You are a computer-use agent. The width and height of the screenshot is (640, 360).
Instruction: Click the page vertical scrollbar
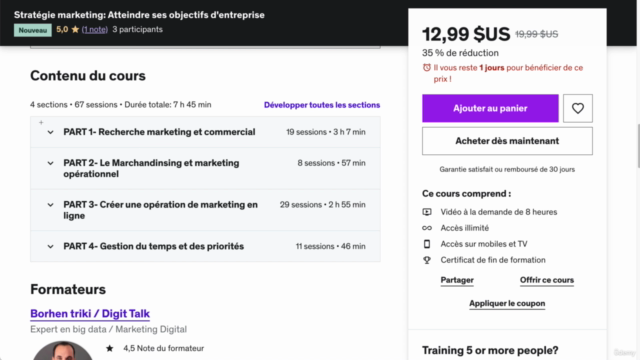[x=638, y=146]
